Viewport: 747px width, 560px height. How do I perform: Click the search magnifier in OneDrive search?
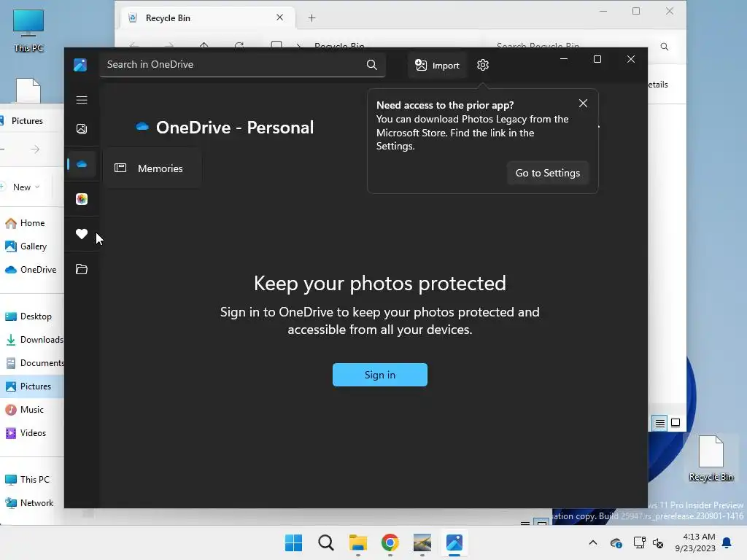pyautogui.click(x=372, y=65)
